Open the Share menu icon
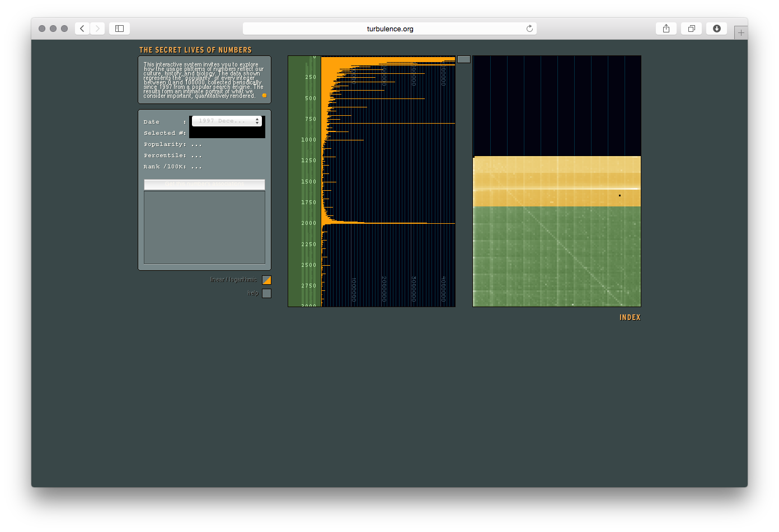The image size is (779, 532). pyautogui.click(x=666, y=29)
